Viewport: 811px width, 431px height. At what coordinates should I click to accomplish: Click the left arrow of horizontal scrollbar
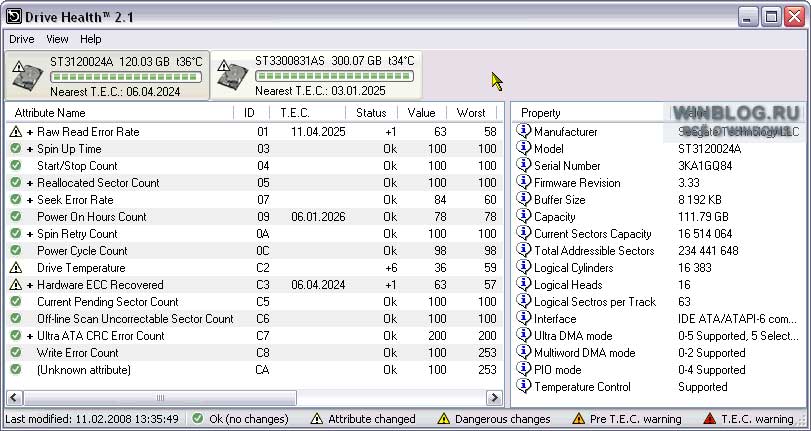pos(14,397)
